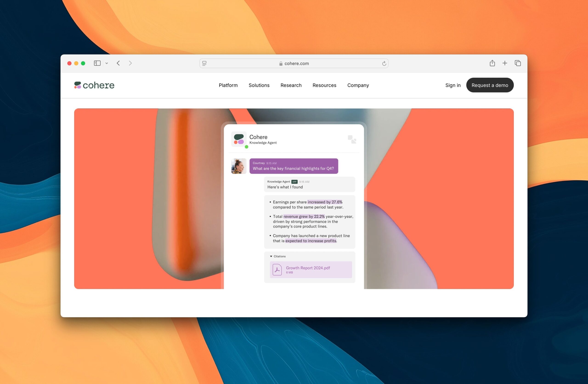Toggle the browser sidebar
Image resolution: width=588 pixels, height=384 pixels.
click(x=97, y=63)
